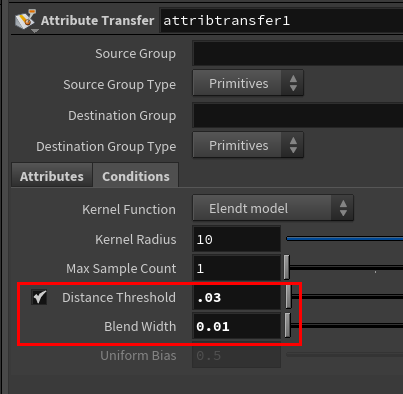Click the Attribute Transfer title text
Image resolution: width=403 pixels, height=394 pixels.
click(97, 20)
